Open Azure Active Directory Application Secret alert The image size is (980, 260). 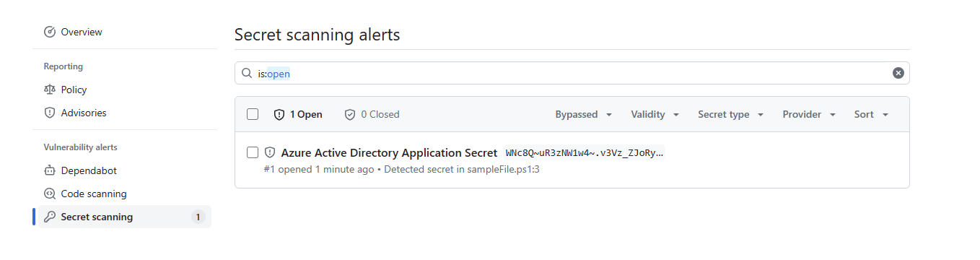[389, 152]
